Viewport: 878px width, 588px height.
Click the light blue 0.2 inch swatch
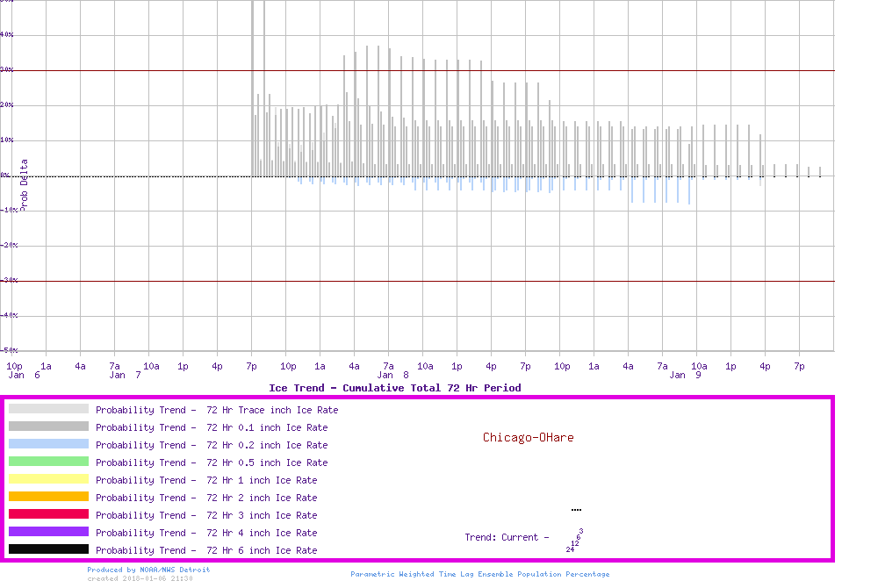(48, 444)
